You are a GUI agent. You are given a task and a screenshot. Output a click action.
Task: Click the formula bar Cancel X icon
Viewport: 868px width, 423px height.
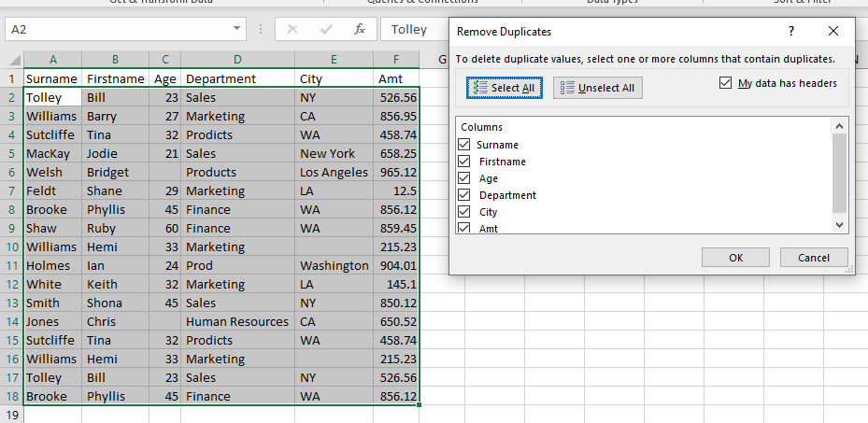tap(292, 30)
